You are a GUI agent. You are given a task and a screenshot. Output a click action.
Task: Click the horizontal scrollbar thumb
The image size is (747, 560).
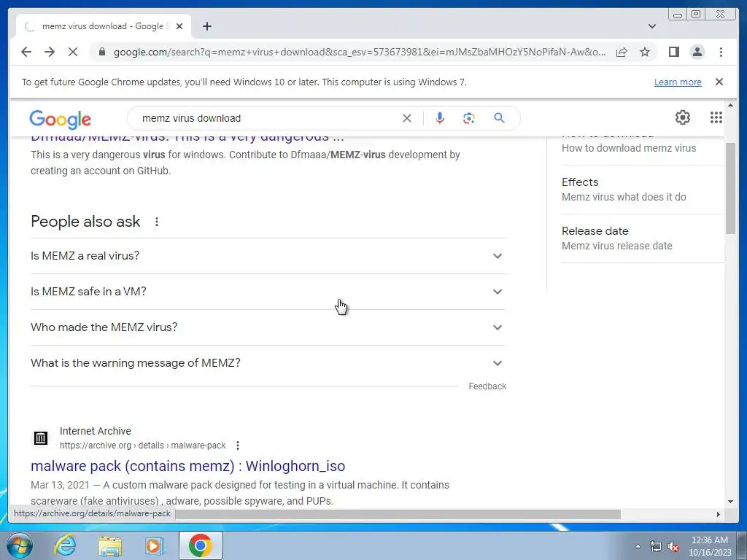398,514
